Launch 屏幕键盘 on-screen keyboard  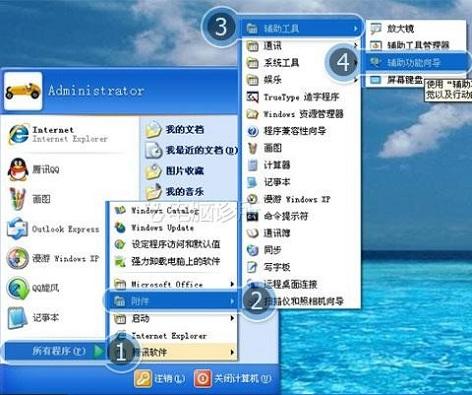point(397,80)
